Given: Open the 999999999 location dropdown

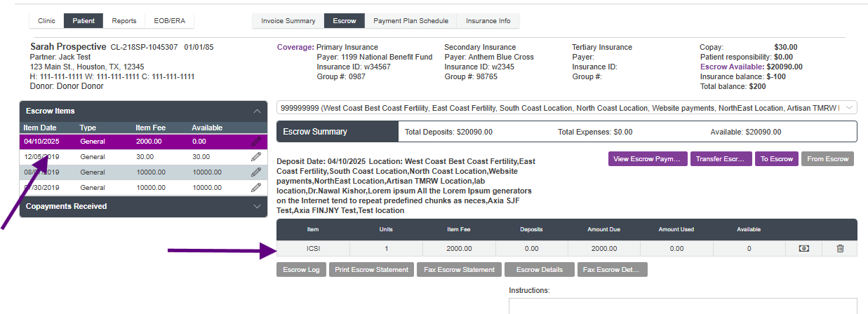Looking at the screenshot, I should pos(850,108).
